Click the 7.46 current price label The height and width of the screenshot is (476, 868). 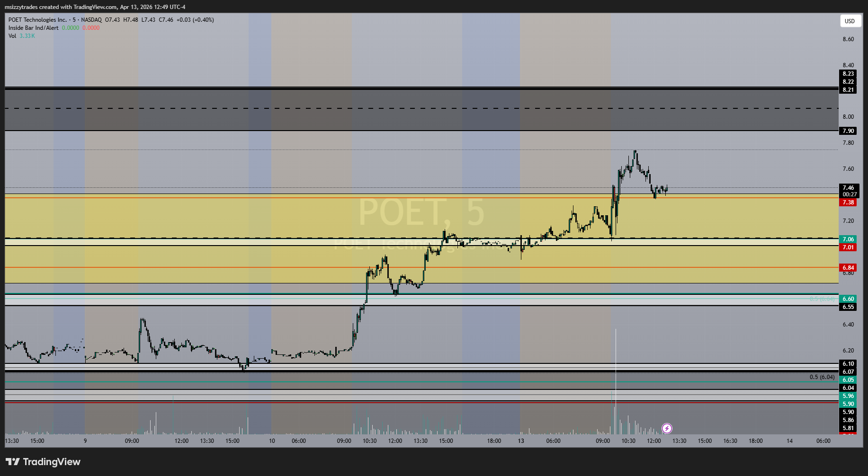[x=848, y=188]
